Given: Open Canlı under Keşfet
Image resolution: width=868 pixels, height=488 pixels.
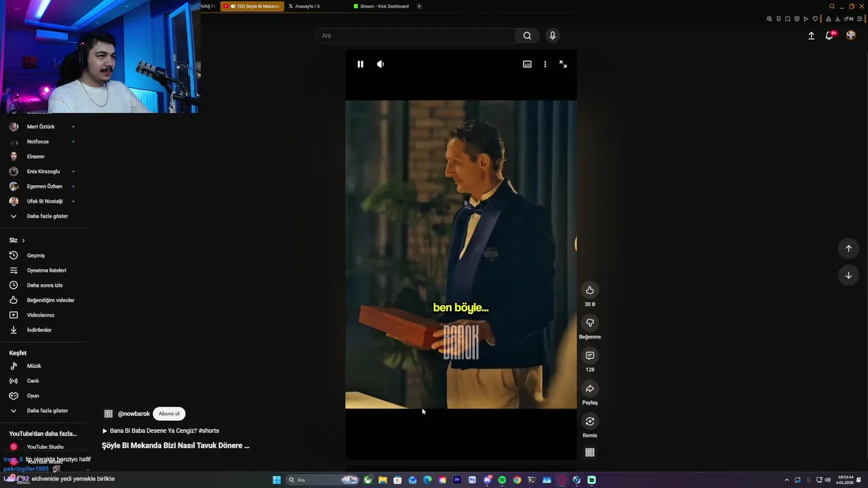Looking at the screenshot, I should (x=33, y=381).
